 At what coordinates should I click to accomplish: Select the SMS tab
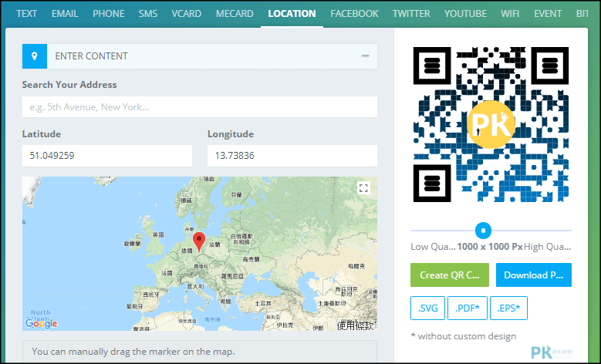click(148, 13)
